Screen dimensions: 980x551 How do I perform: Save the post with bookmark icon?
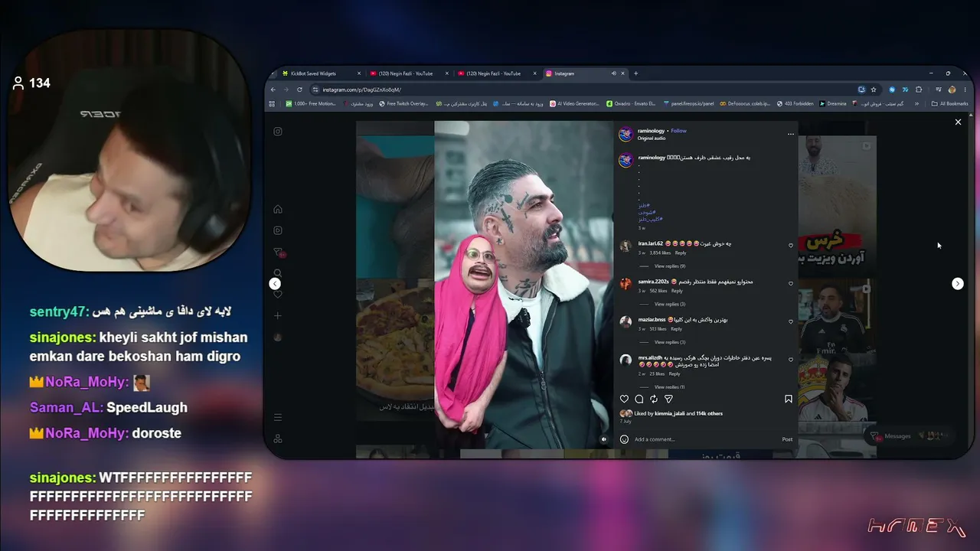pos(789,399)
